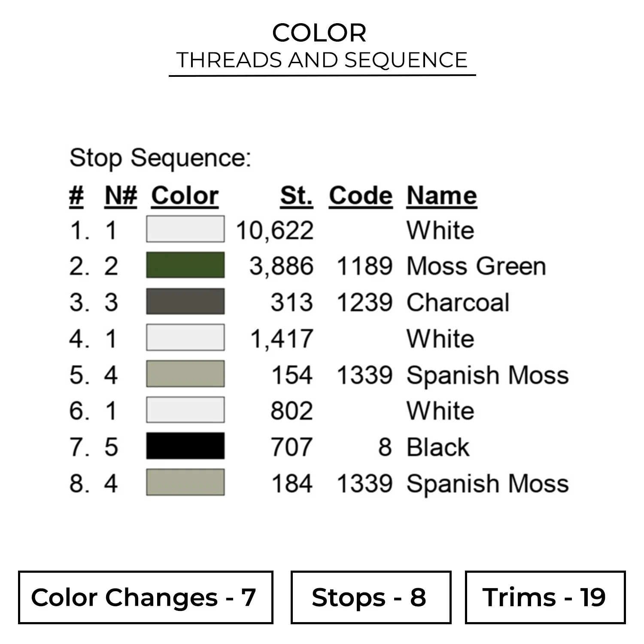Click the Threads and Sequence heading

[322, 60]
